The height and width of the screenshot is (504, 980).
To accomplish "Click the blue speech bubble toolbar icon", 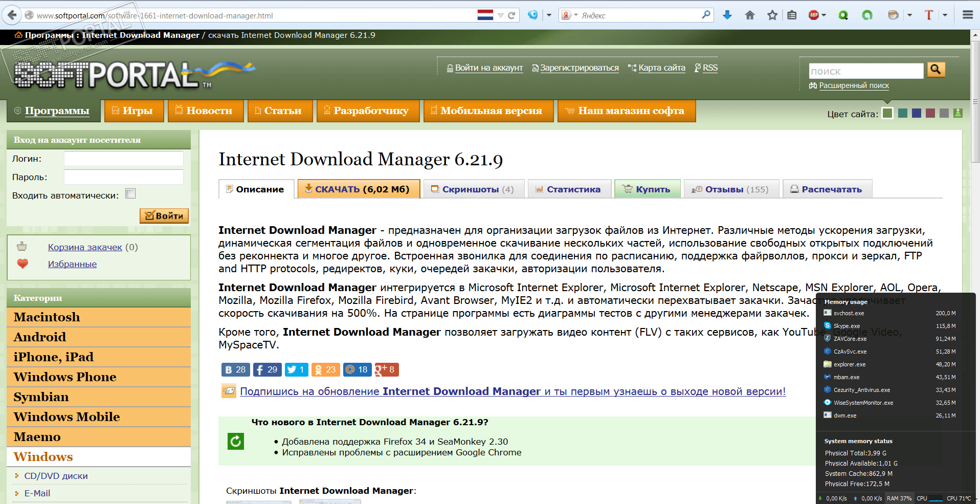I will pyautogui.click(x=533, y=15).
